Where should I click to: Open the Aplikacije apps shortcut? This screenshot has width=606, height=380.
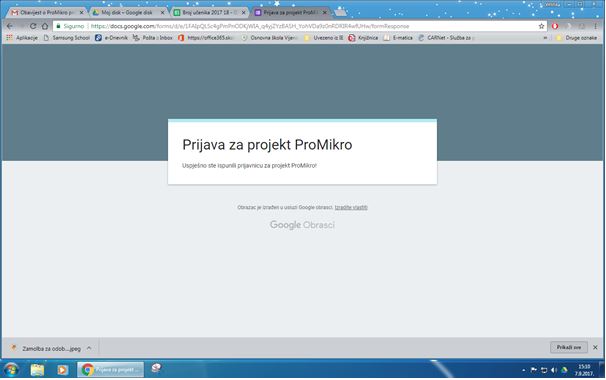coord(22,38)
